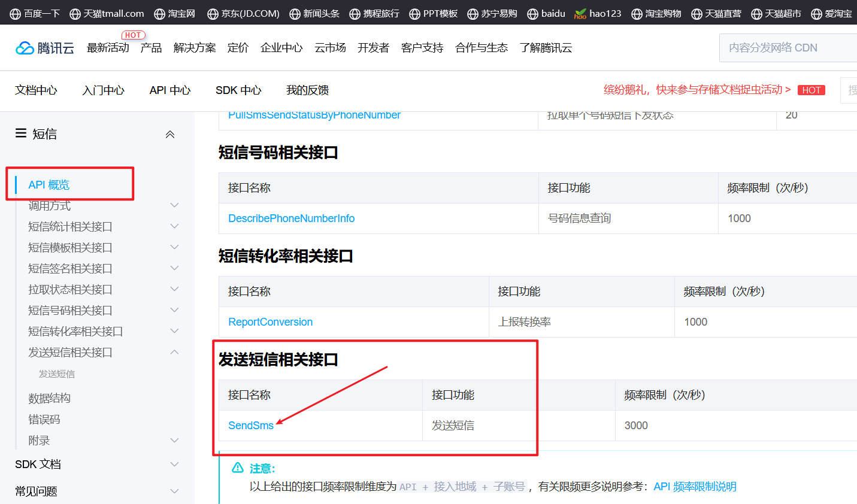Collapse the 短信 sidebar with double chevron
The width and height of the screenshot is (857, 504).
pyautogui.click(x=170, y=134)
